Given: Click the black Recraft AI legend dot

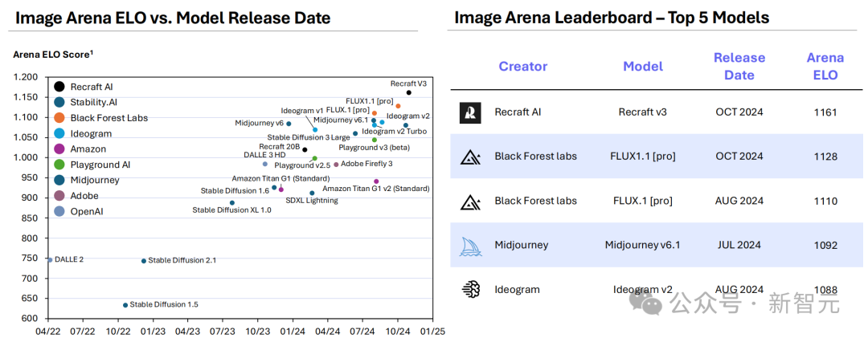Looking at the screenshot, I should tap(59, 86).
